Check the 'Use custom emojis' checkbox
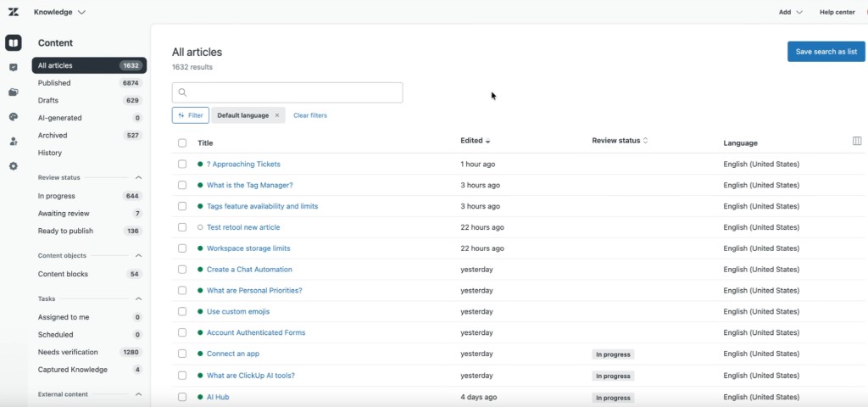 [x=182, y=311]
